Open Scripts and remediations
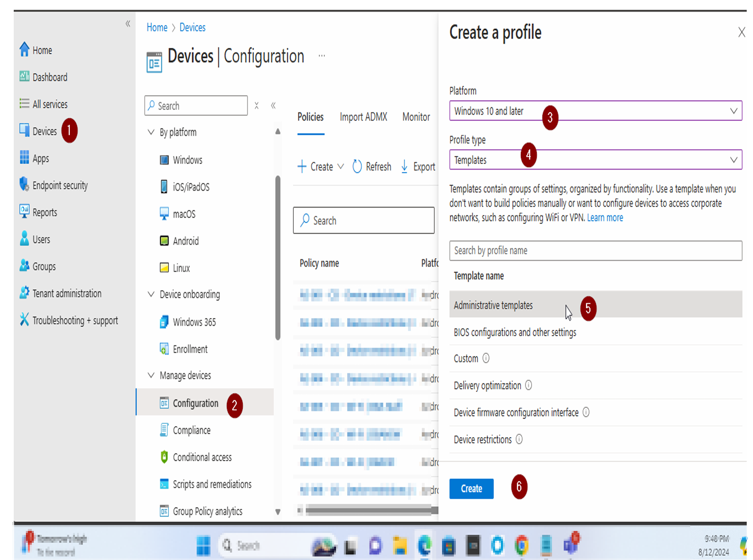The height and width of the screenshot is (560, 753). 205,484
